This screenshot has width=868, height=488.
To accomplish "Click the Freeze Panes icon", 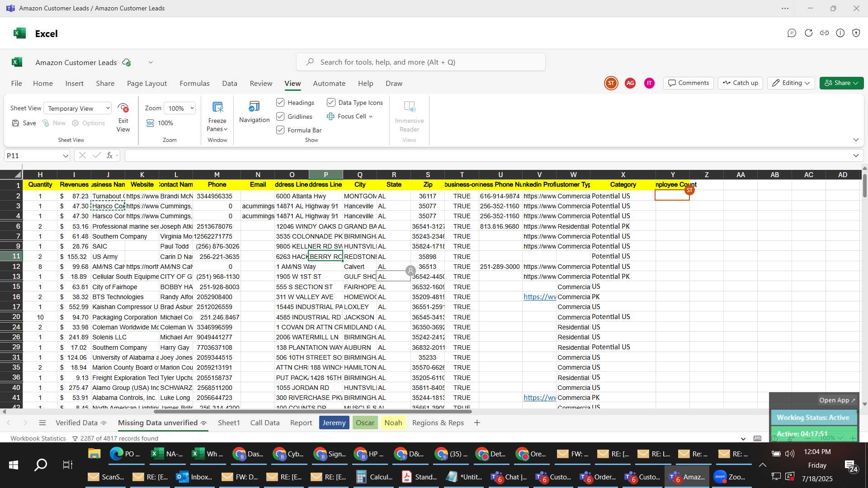I will coord(217,108).
